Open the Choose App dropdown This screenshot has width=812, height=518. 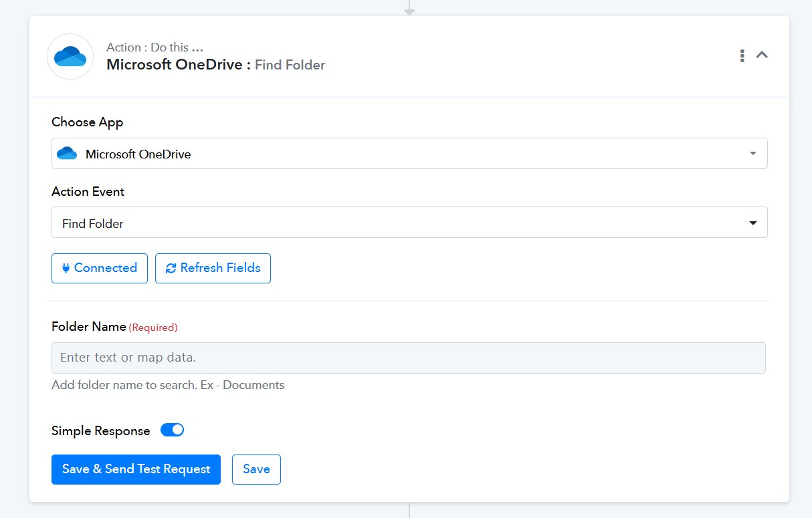tap(409, 154)
